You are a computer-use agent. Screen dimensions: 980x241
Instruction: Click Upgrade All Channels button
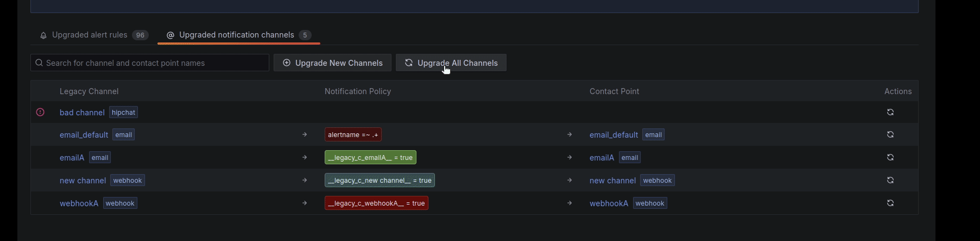tap(451, 63)
